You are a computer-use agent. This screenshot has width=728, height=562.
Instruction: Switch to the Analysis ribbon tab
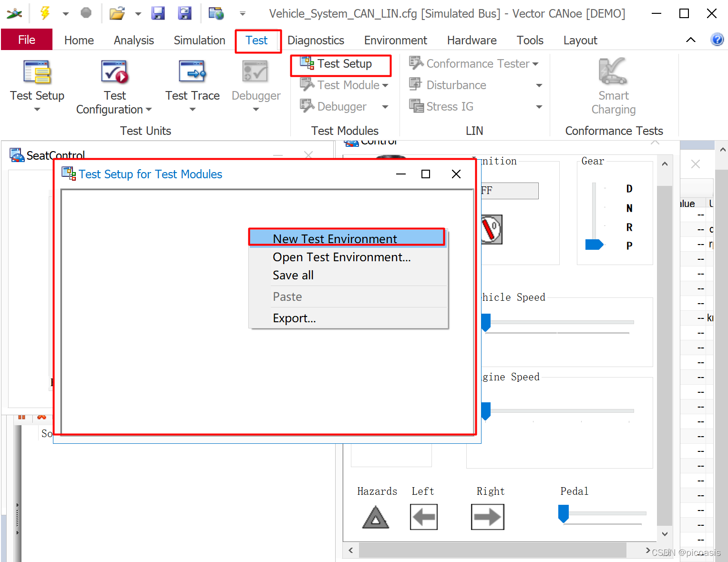[x=134, y=41]
